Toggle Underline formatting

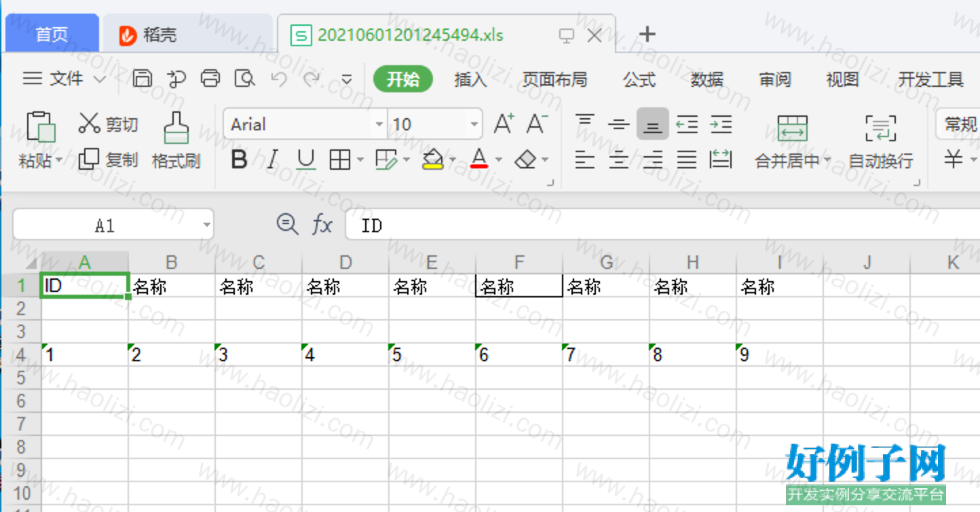click(306, 160)
